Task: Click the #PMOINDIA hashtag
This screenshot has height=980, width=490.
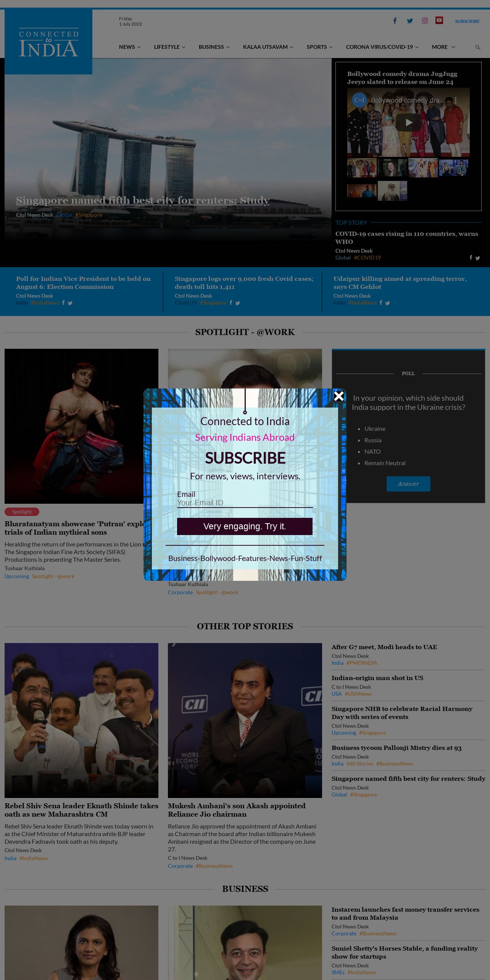Action: pyautogui.click(x=362, y=663)
